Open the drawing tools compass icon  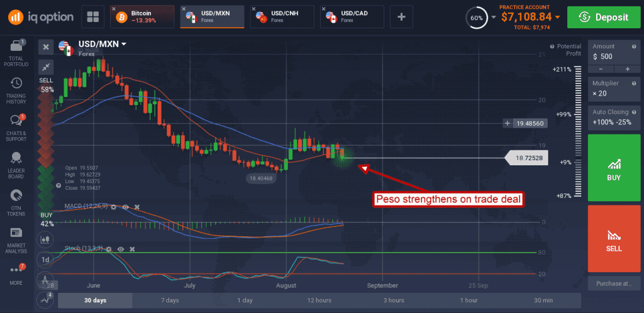tap(45, 279)
